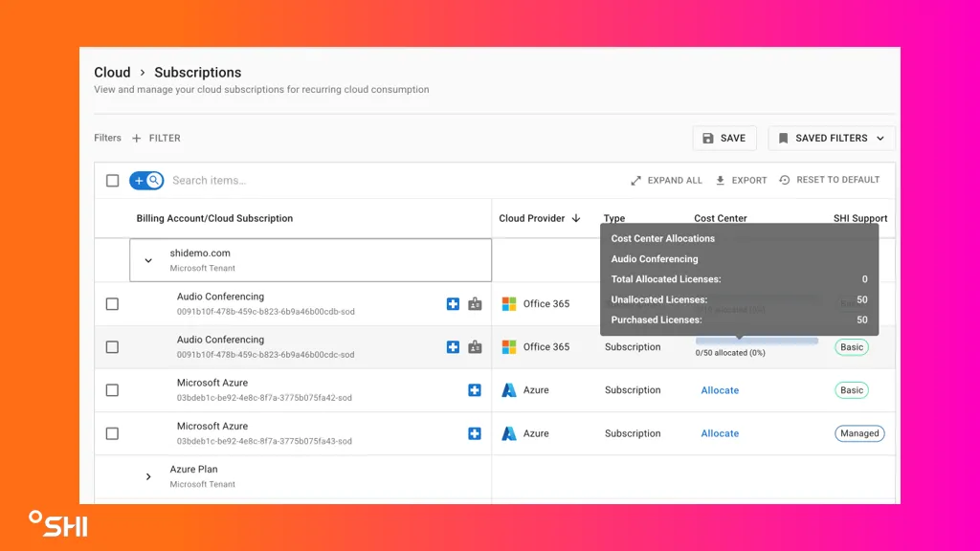980x551 pixels.
Task: Click the floppy disk Save icon
Action: [x=708, y=138]
